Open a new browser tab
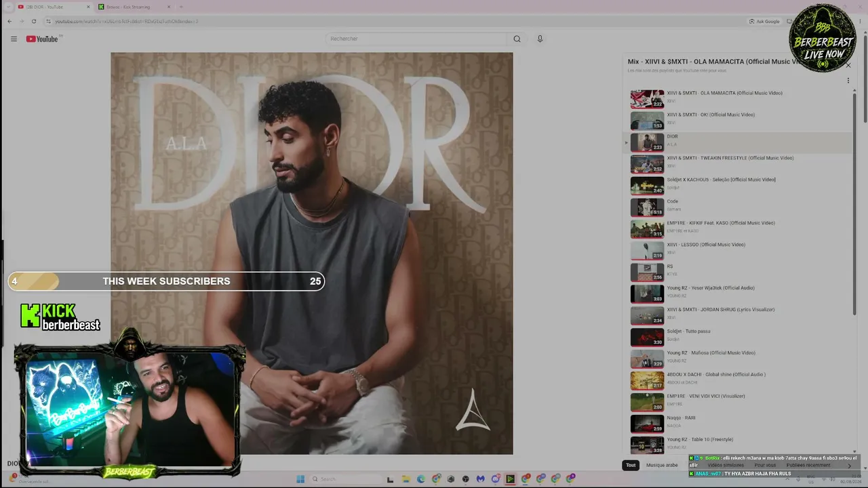Image resolution: width=868 pixels, height=488 pixels. click(x=180, y=7)
